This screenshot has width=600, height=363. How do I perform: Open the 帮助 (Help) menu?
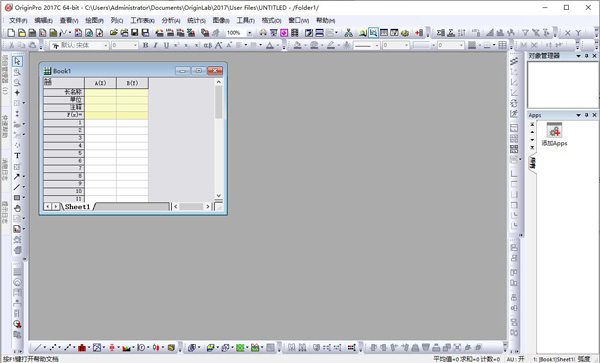coord(325,21)
